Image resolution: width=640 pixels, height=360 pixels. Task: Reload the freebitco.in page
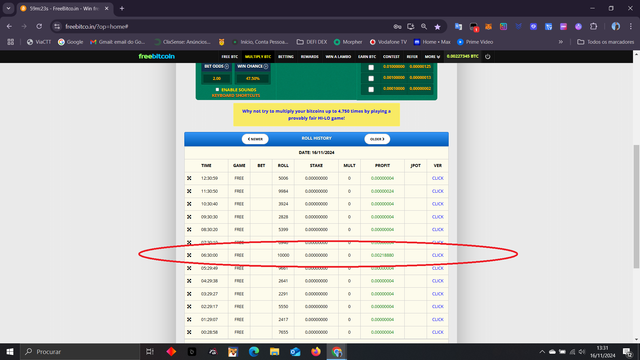click(x=39, y=27)
